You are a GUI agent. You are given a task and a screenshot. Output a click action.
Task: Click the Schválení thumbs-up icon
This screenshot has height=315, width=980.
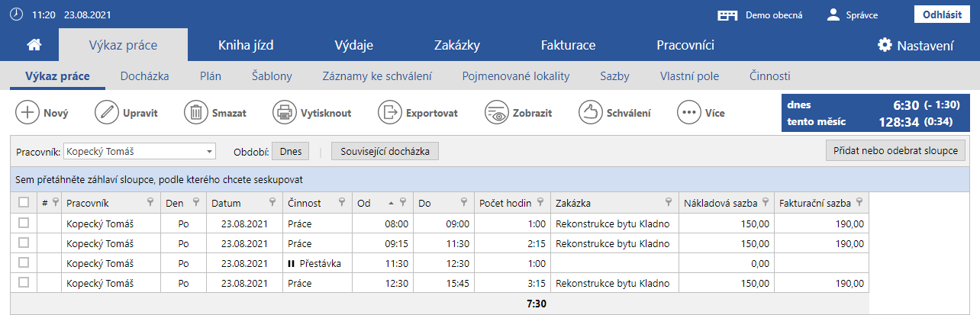(x=591, y=113)
